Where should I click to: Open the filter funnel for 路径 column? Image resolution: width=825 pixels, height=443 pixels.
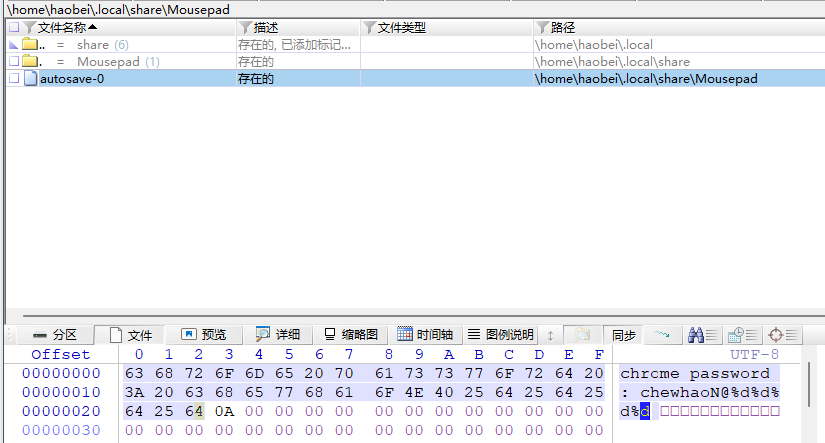[542, 27]
